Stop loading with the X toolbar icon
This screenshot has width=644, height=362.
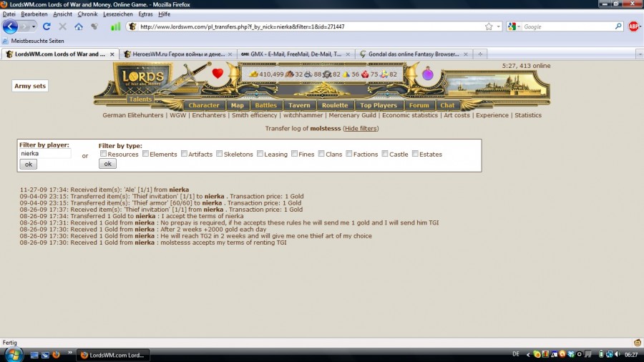(x=62, y=26)
